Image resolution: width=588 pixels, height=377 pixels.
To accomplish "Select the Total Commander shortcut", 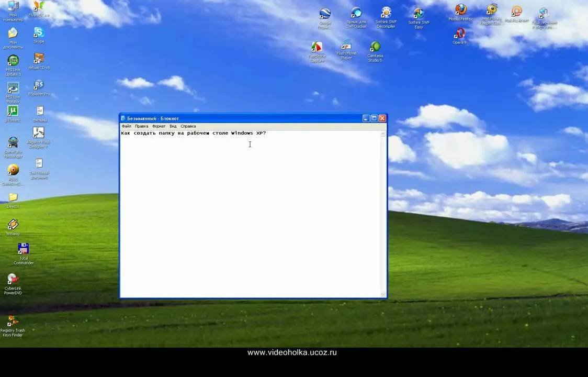I will (x=23, y=254).
